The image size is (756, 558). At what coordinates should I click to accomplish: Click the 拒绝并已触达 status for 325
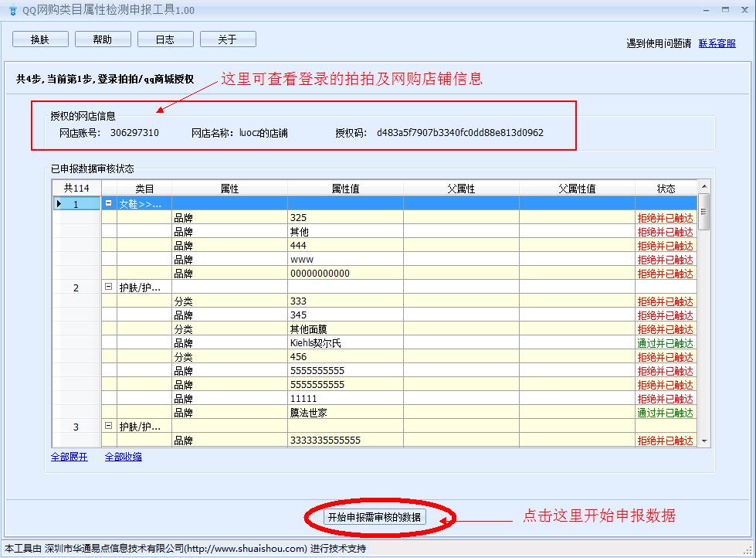point(666,218)
